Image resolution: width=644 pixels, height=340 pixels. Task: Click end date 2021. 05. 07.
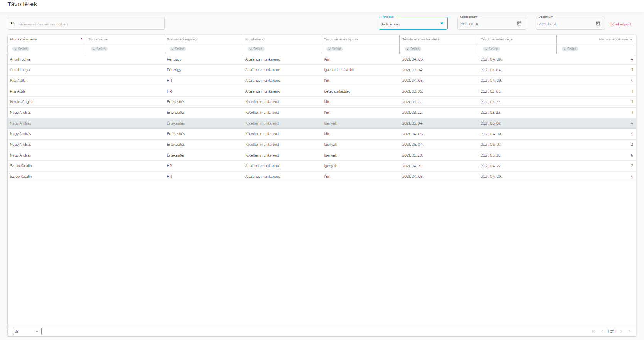point(491,123)
